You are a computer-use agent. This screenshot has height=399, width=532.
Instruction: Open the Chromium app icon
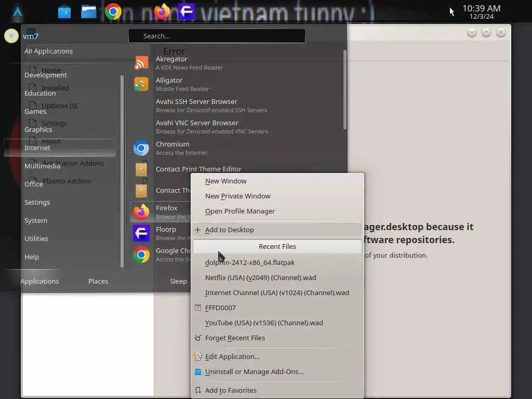pos(141,148)
